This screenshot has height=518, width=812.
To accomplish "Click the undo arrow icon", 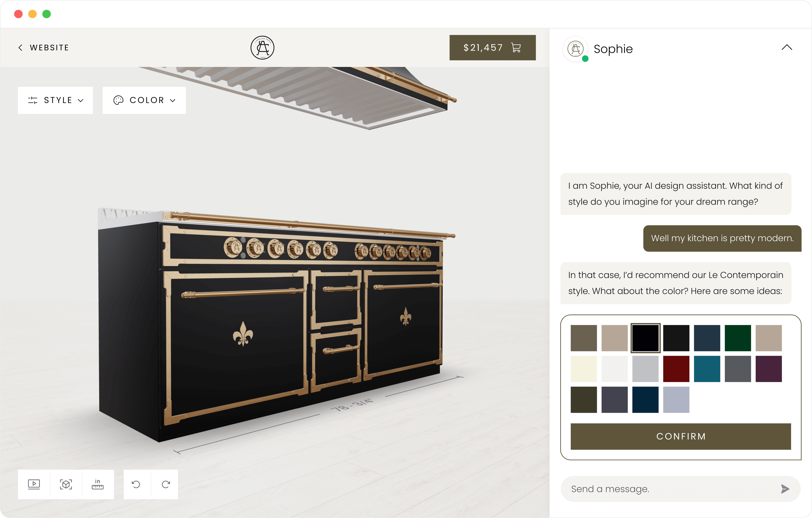I will tap(136, 484).
